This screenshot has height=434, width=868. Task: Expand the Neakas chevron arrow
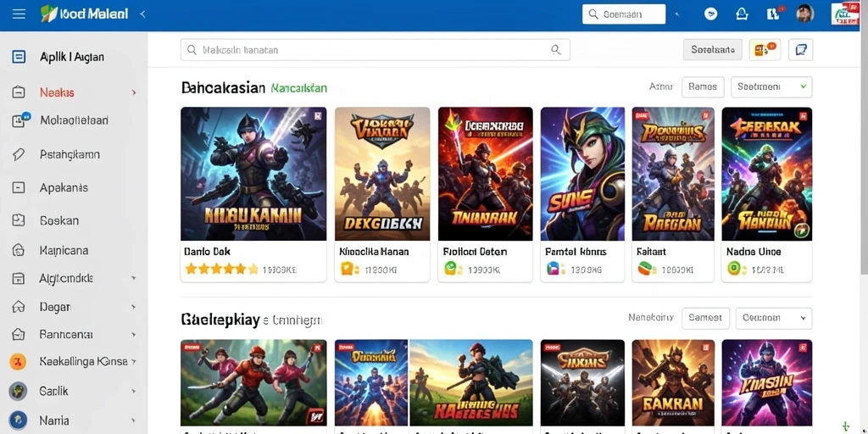coord(133,92)
